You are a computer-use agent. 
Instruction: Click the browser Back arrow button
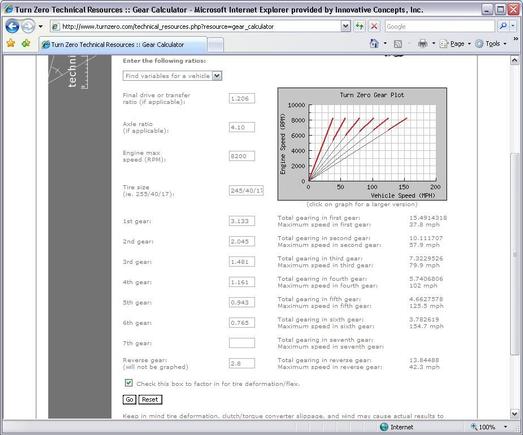coord(12,26)
